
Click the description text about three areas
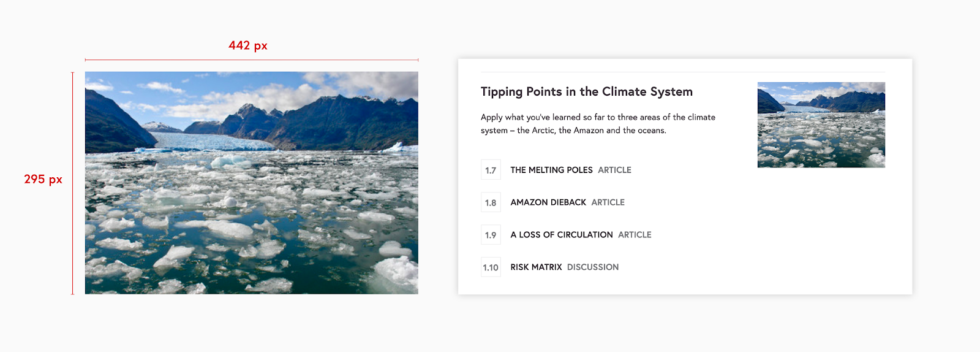click(597, 123)
